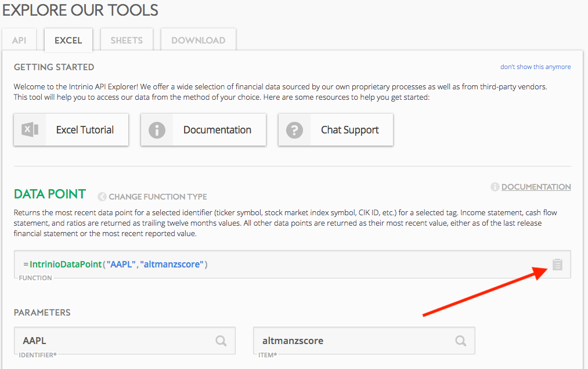This screenshot has width=588, height=369.
Task: Click the PARAMETERS heading
Action: tap(42, 312)
